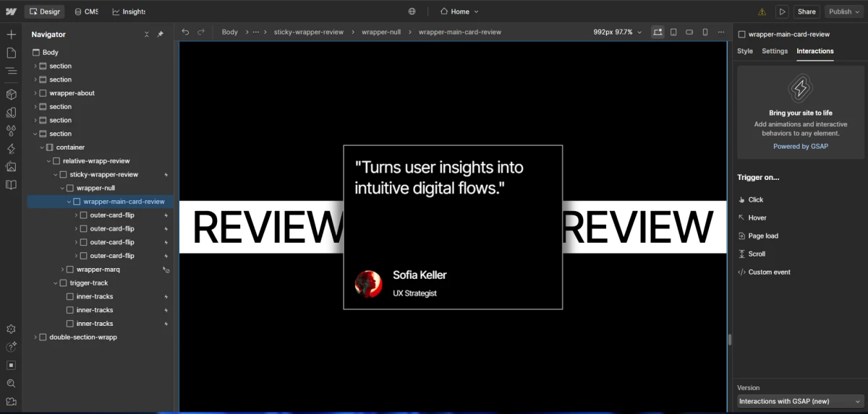The width and height of the screenshot is (868, 414).
Task: Open the Variables panel icon
Action: pos(11,113)
